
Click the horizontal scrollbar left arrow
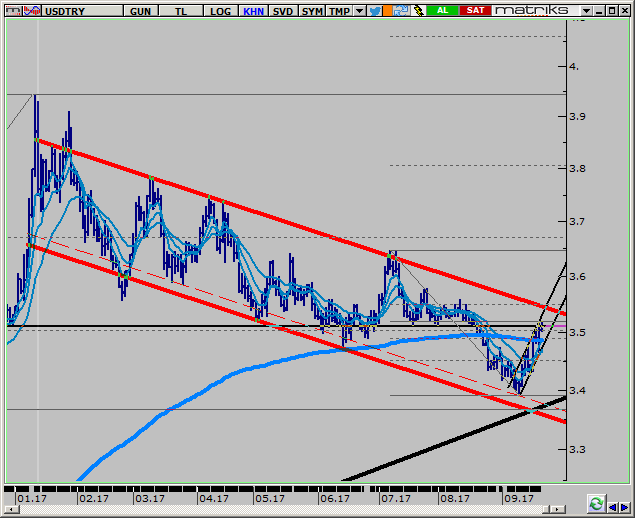pos(12,509)
